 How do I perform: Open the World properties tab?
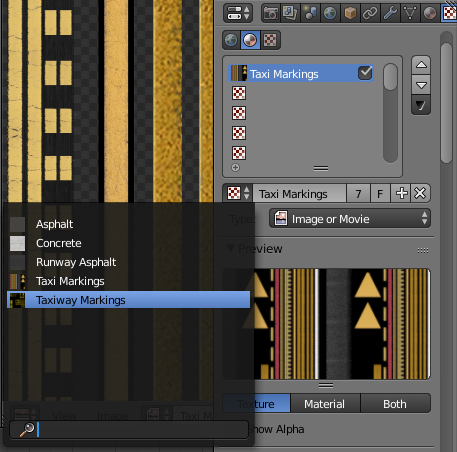click(x=330, y=13)
